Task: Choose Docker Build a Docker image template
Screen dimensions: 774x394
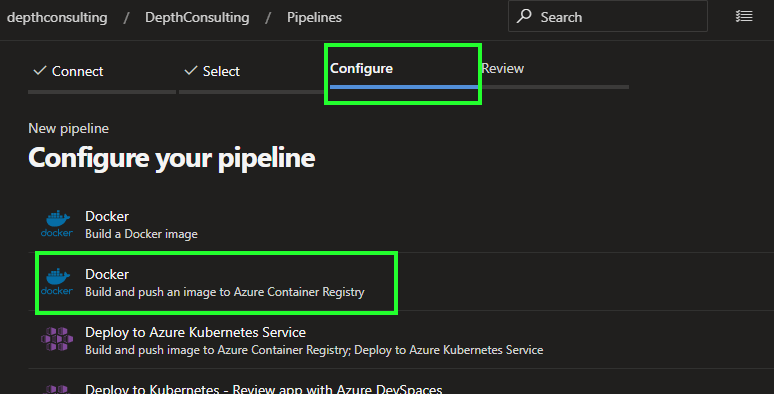Action: (x=401, y=224)
